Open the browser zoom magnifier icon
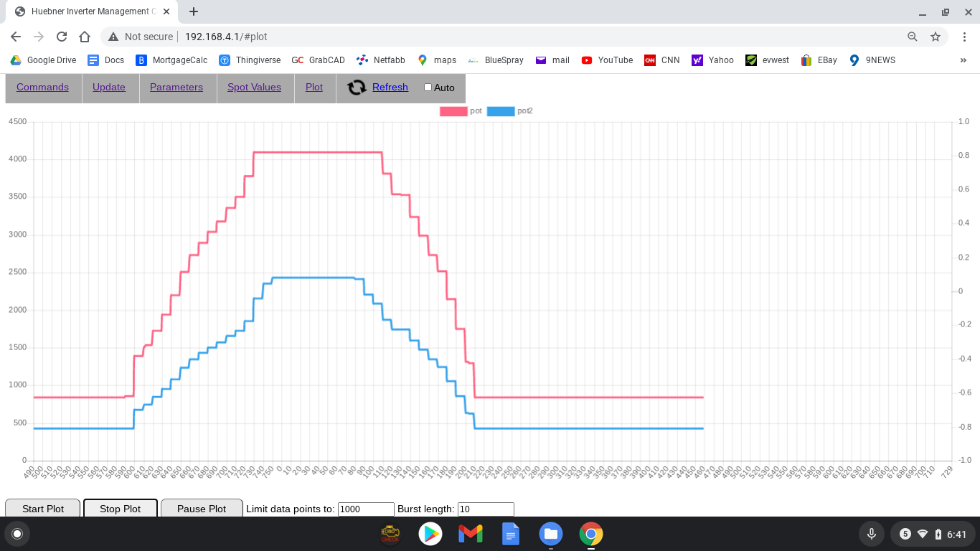Screen dimensions: 980x551 click(913, 37)
